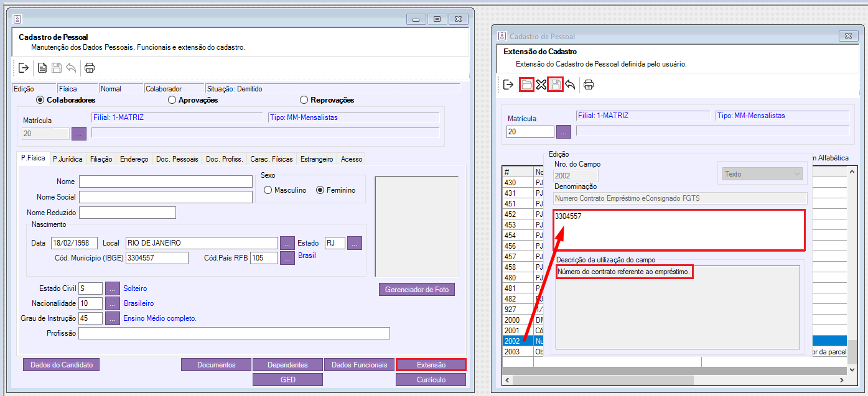
Task: Click the save diskette icon in Extensão do Cadastro toolbar
Action: pos(556,85)
